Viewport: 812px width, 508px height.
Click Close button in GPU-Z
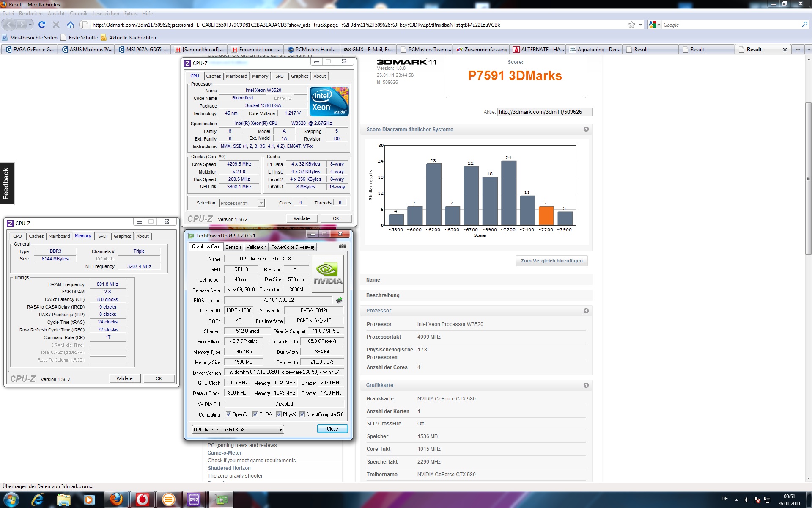tap(332, 429)
